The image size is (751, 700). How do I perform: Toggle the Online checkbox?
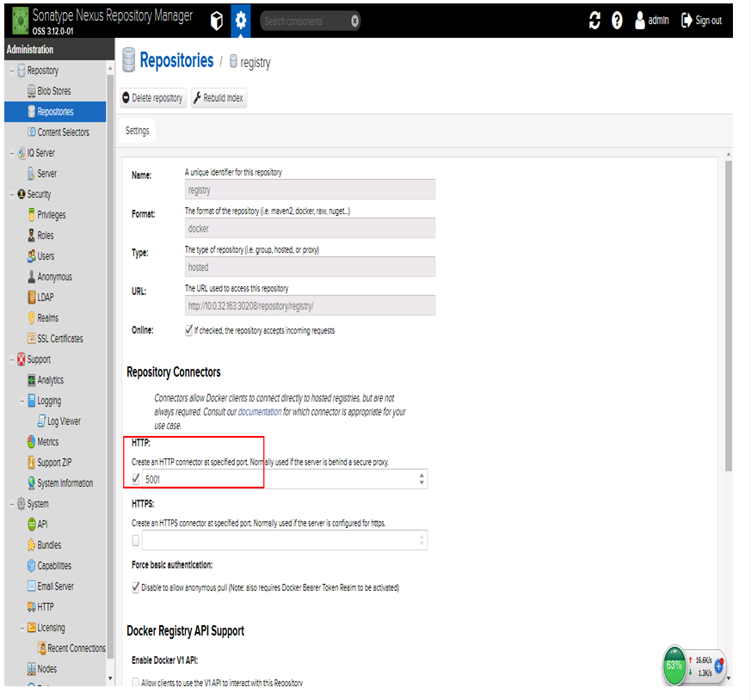point(188,330)
